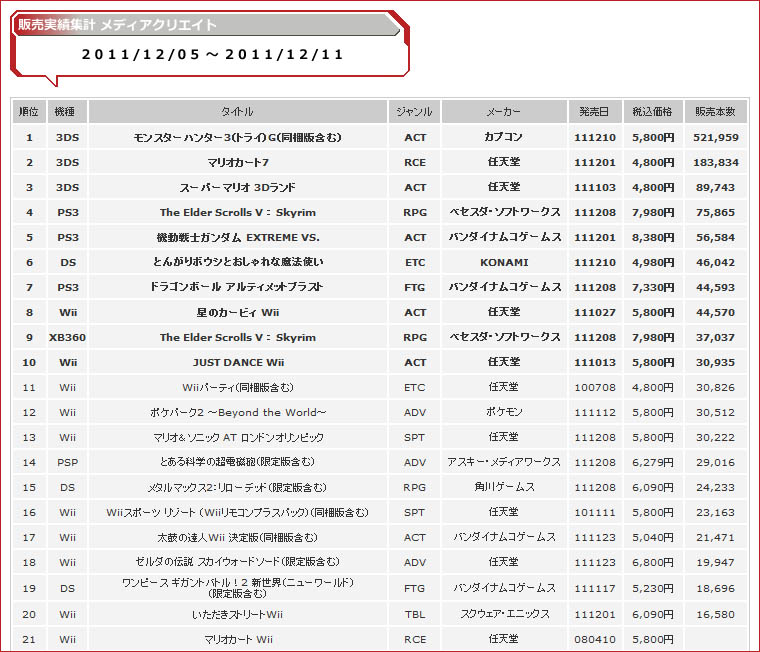This screenshot has width=760, height=652.
Task: Select とんがりボウシとおしゃれな魔法使い title
Action: click(238, 262)
